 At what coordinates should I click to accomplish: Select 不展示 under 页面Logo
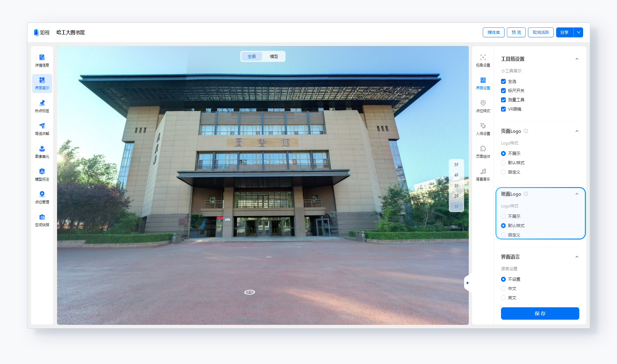[503, 153]
